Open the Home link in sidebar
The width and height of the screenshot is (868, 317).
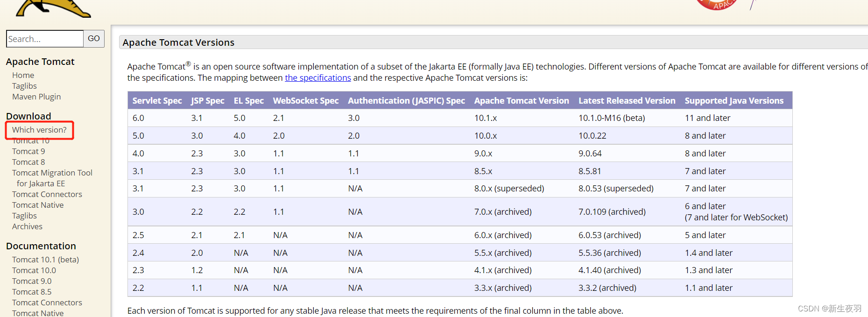point(23,75)
